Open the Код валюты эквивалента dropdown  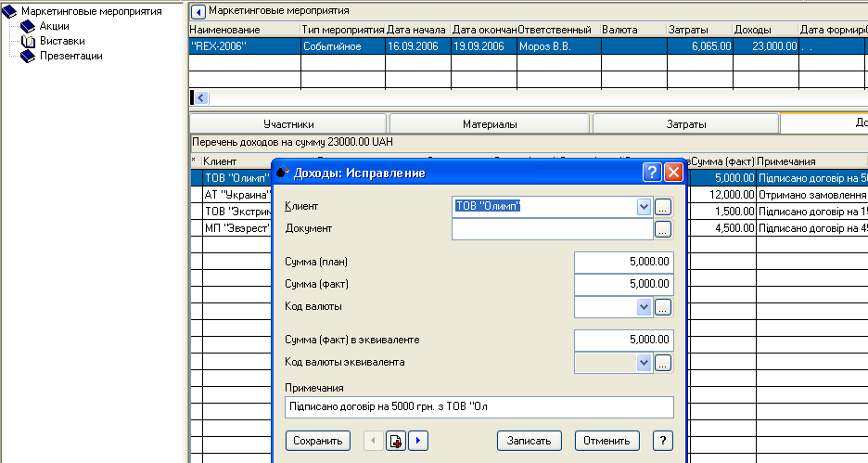click(645, 363)
